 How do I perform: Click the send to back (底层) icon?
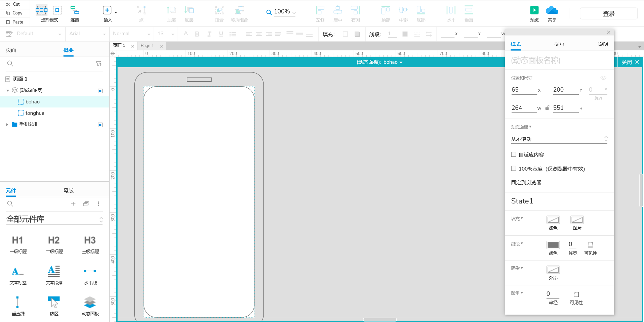click(189, 10)
